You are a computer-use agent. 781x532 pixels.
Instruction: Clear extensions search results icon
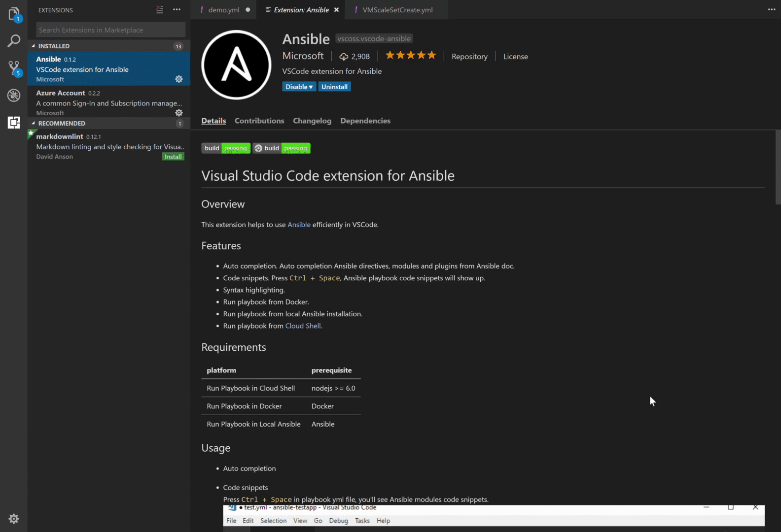[x=160, y=10]
